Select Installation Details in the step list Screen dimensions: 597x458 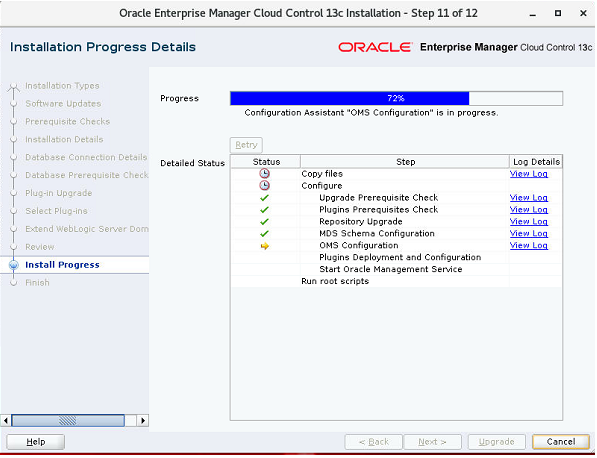[x=64, y=139]
